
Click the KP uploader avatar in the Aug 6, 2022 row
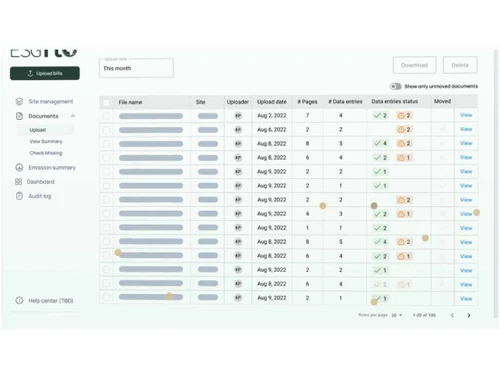238,130
